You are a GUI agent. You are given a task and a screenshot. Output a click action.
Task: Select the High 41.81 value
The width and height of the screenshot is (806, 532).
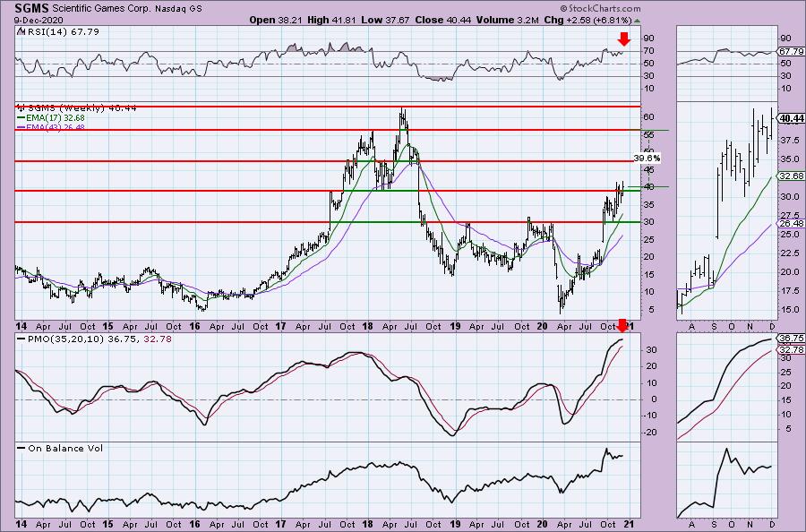(x=331, y=20)
